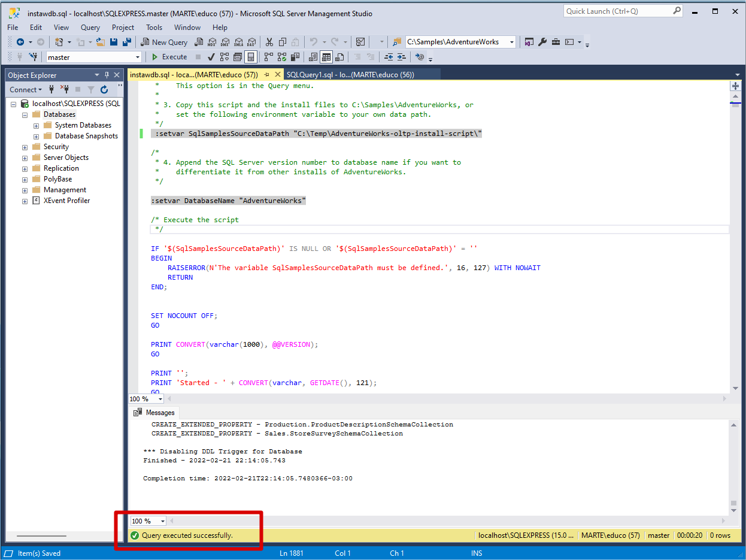Expand the Server Objects folder node
The image size is (746, 560).
point(25,158)
